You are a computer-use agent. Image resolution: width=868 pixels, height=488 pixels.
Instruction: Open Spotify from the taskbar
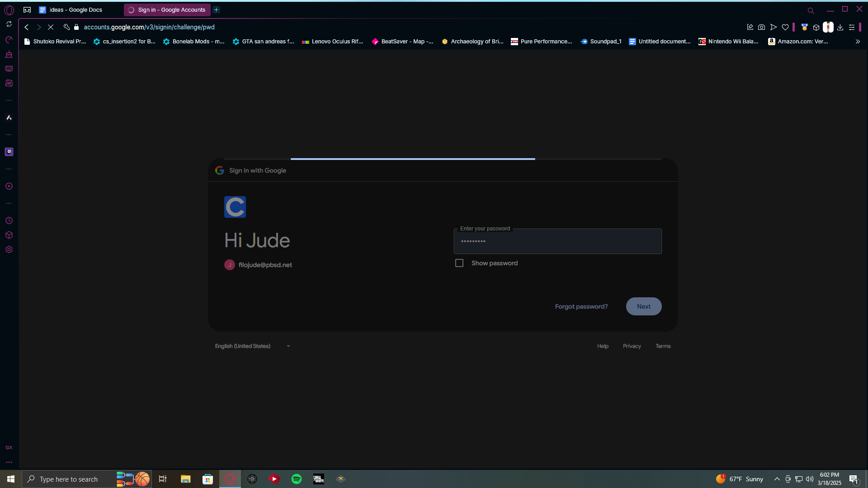pyautogui.click(x=297, y=479)
